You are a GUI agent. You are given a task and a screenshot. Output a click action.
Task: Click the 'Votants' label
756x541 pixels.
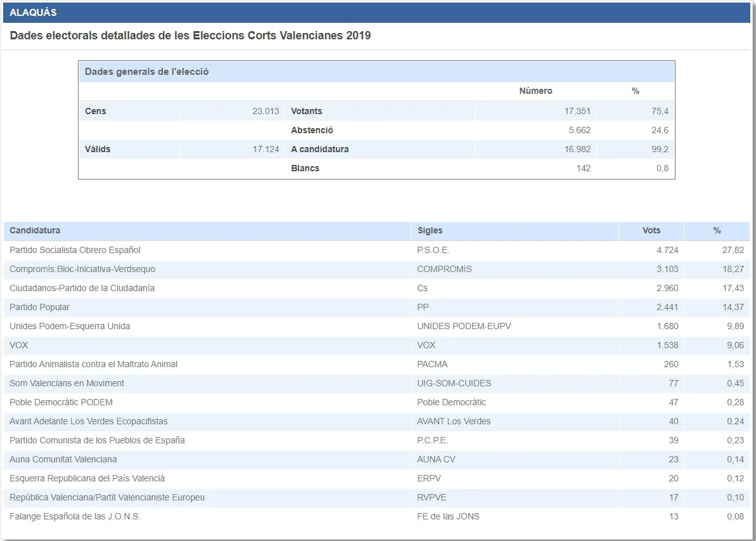tap(306, 111)
